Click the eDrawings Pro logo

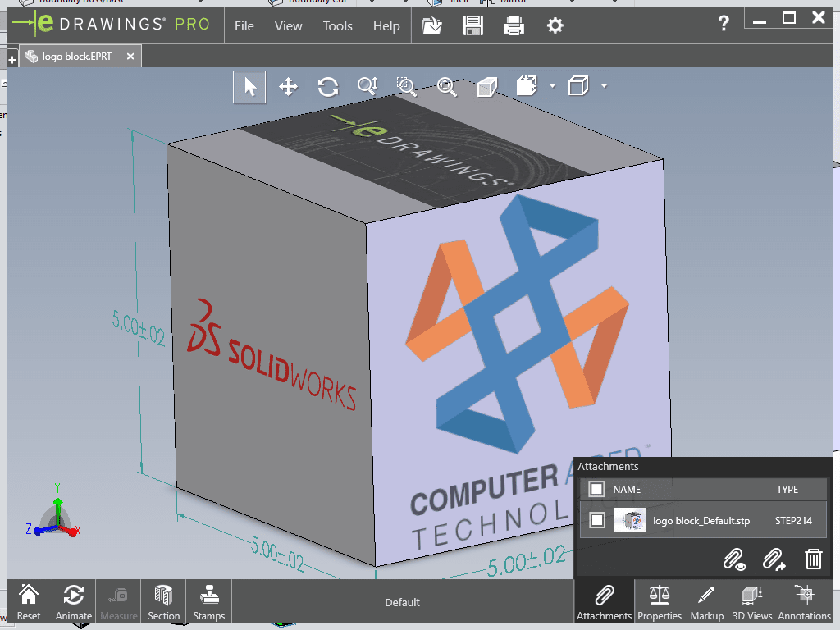111,24
